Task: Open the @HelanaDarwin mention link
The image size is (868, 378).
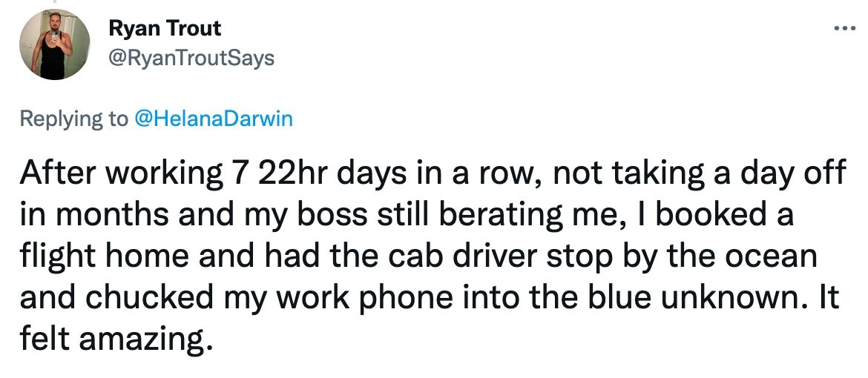Action: [x=213, y=119]
